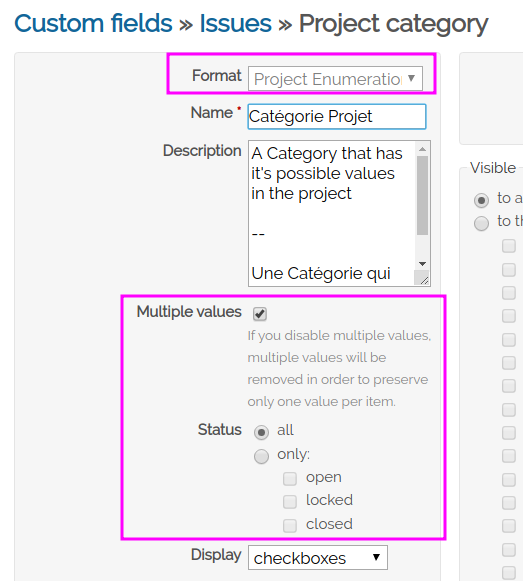This screenshot has width=523, height=581.
Task: Check the 'locked' status checkbox
Action: tap(290, 502)
